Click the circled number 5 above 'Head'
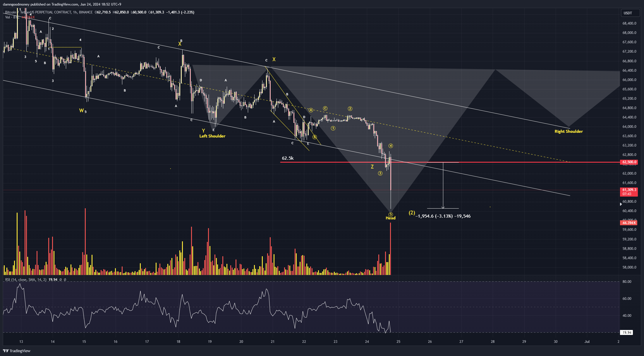Viewport: 644px width, 356px height. coord(391,214)
